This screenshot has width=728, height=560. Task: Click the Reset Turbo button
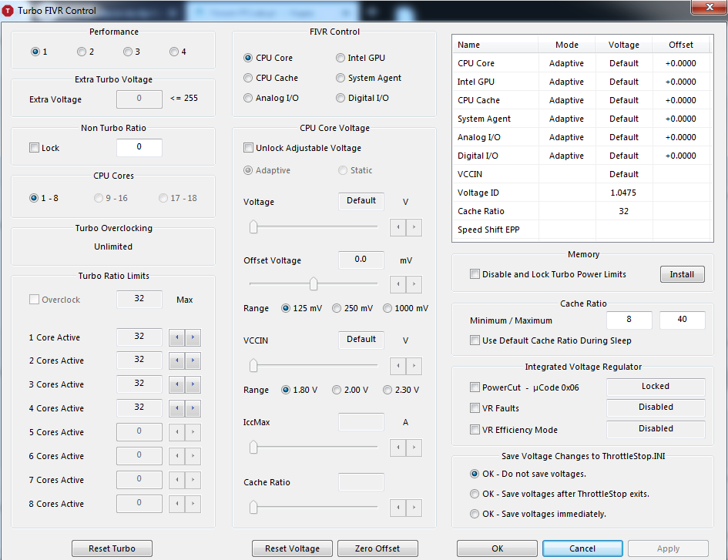(x=112, y=548)
